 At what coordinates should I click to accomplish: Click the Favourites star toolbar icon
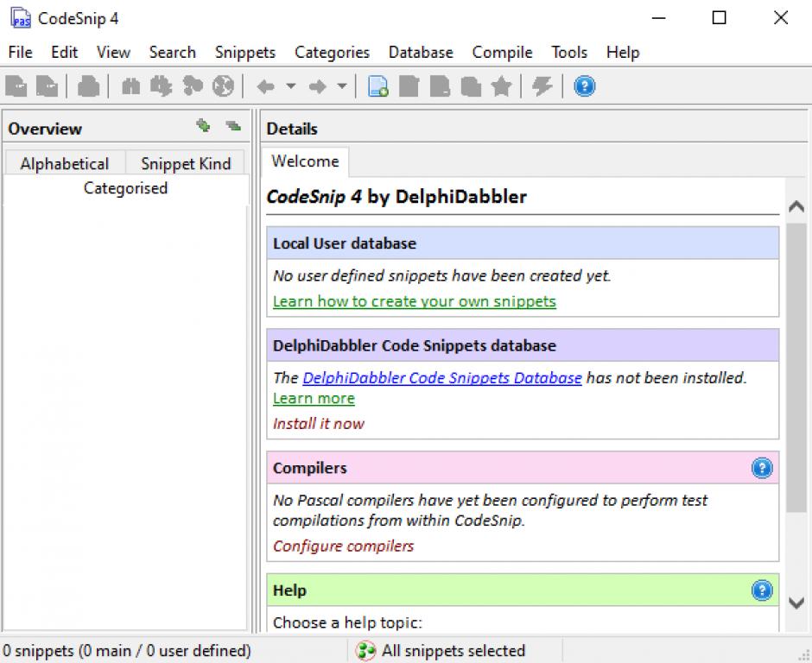click(501, 86)
